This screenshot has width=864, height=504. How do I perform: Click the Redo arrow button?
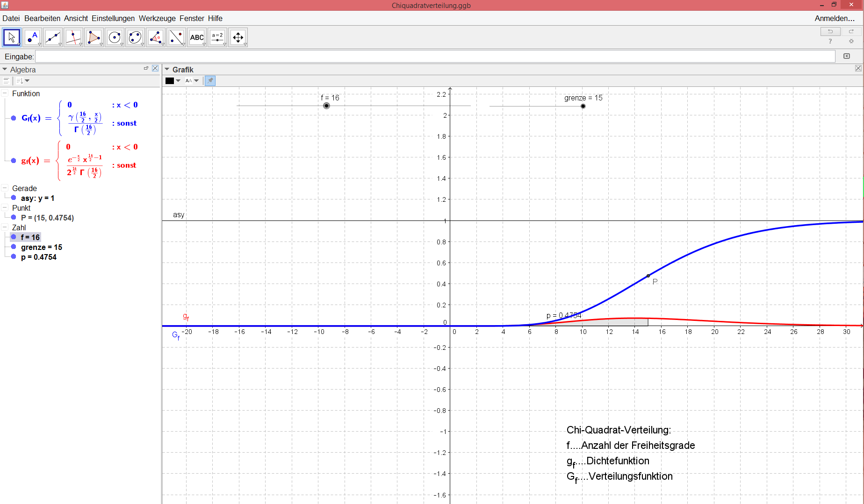click(851, 31)
